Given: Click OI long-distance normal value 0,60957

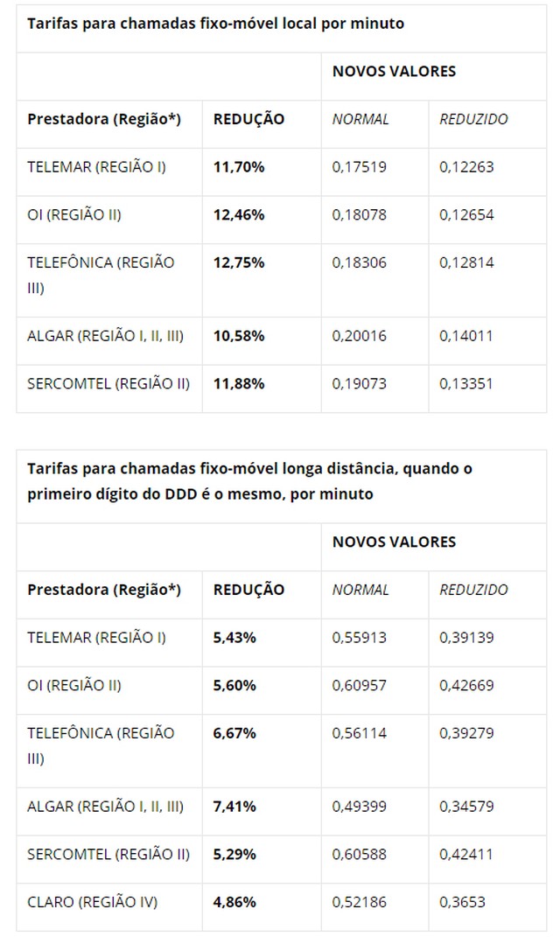Looking at the screenshot, I should 360,685.
